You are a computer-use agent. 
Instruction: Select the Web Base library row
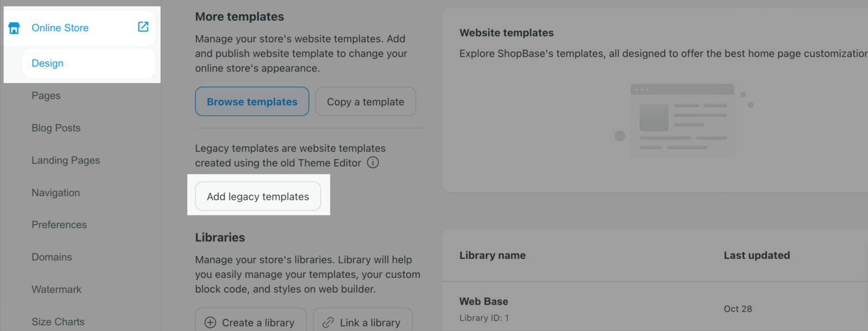pyautogui.click(x=655, y=309)
